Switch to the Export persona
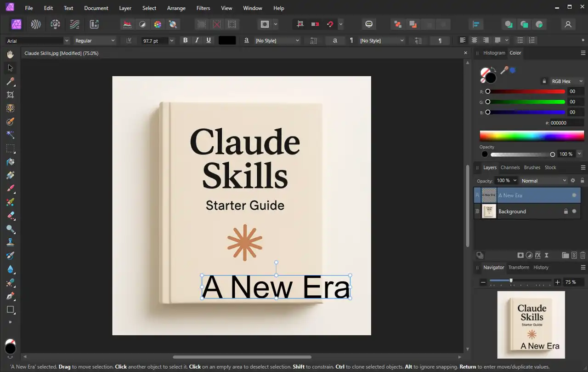588x372 pixels. pos(94,24)
